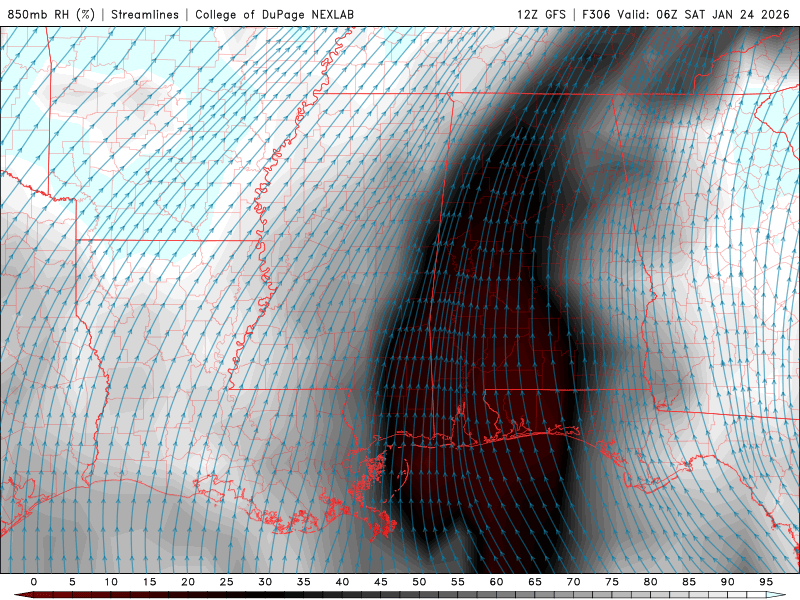Viewport: 800px width, 600px height.
Task: Click "College of DuPage NEXLAB" text
Action: (274, 14)
